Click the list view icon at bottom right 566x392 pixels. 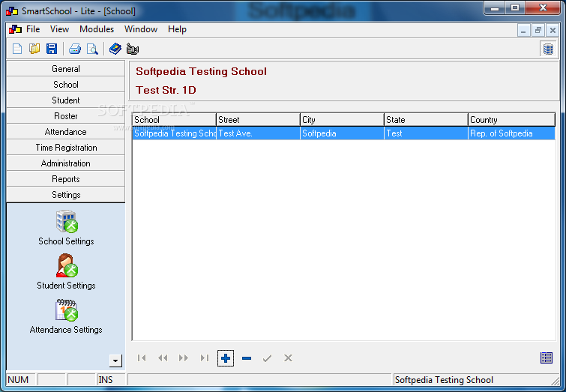(x=547, y=358)
